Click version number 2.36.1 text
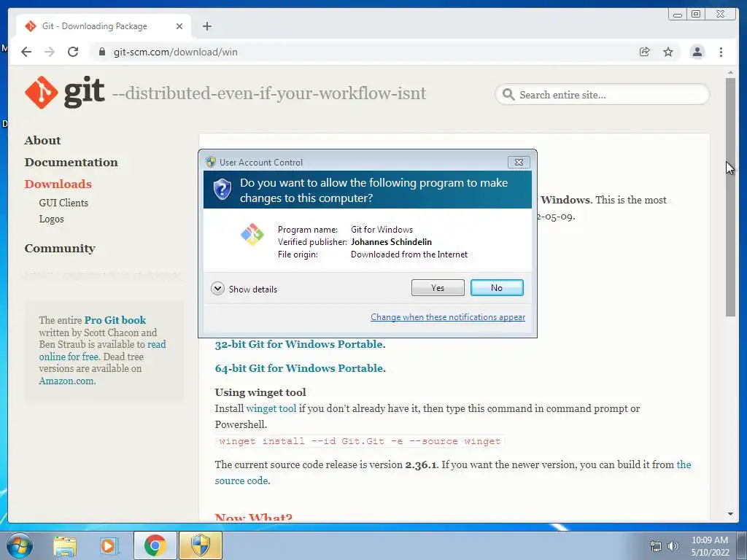Viewport: 747px width, 560px height. 421,464
